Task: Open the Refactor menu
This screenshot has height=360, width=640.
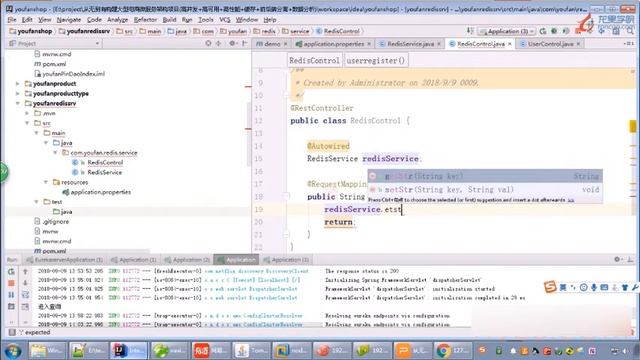Action: coord(145,20)
